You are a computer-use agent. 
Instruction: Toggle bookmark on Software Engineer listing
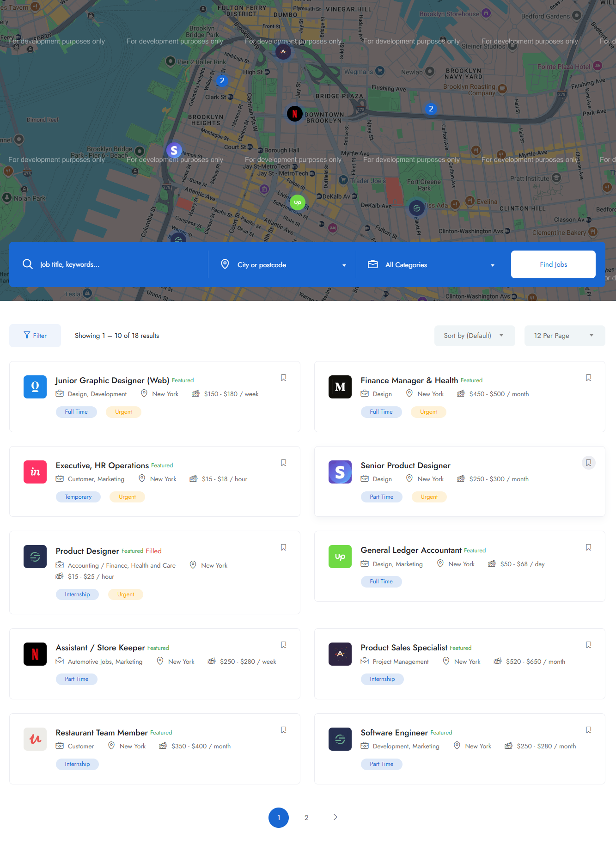coord(588,730)
